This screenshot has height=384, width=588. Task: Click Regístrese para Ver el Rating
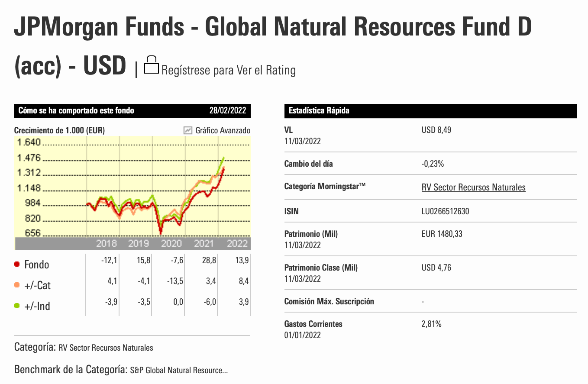coord(229,70)
